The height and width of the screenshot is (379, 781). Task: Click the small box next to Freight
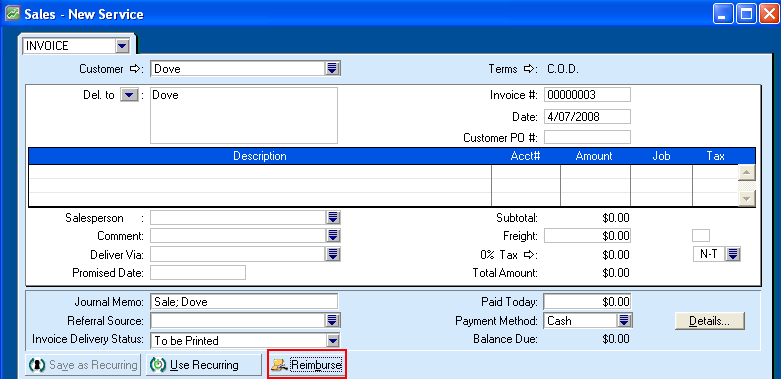701,236
